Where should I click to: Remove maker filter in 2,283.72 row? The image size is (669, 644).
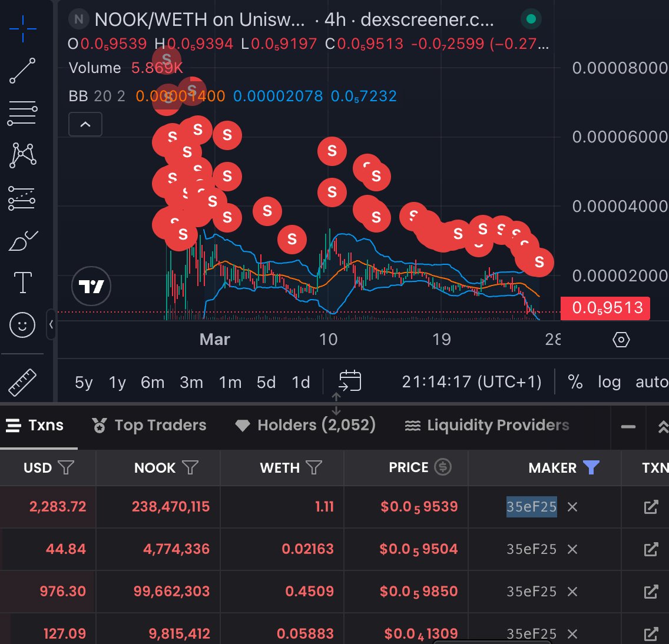point(572,507)
